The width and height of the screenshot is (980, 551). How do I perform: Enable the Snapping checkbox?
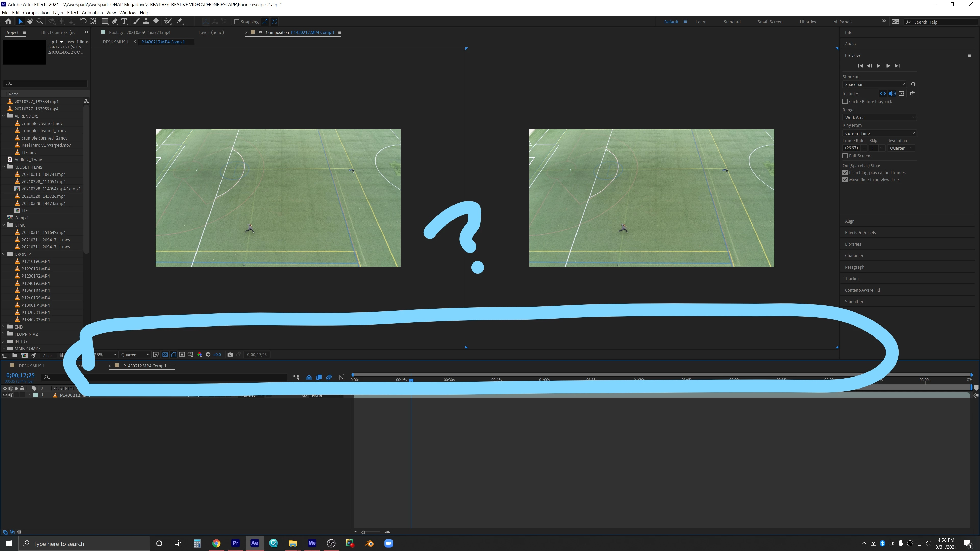[x=237, y=22]
